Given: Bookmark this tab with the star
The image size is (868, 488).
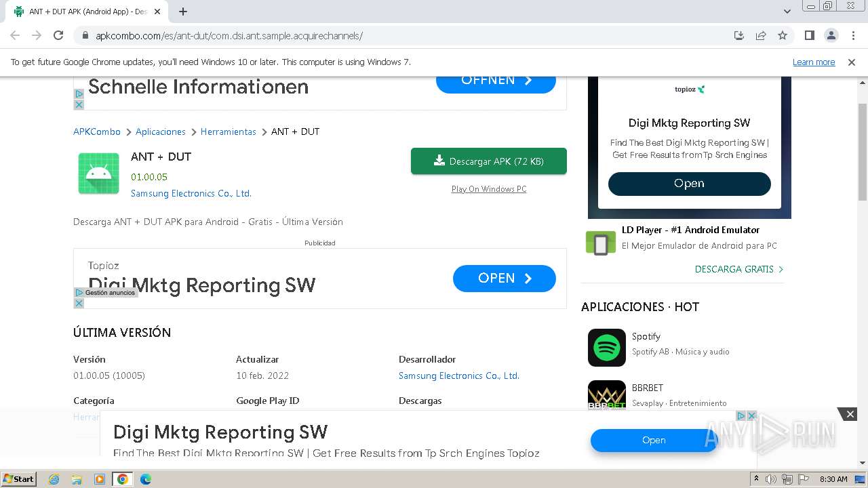Looking at the screenshot, I should click(x=783, y=35).
